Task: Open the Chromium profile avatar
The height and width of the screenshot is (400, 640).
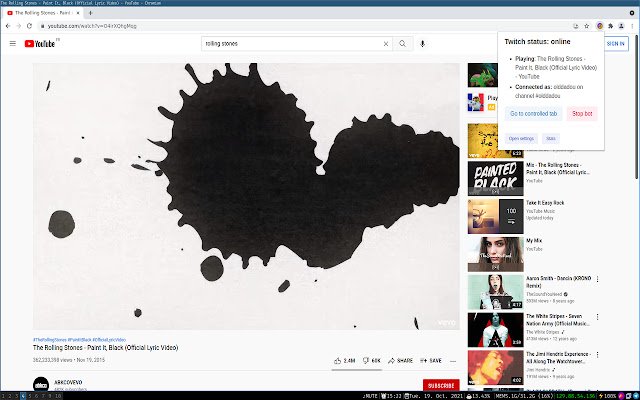Action: click(621, 26)
